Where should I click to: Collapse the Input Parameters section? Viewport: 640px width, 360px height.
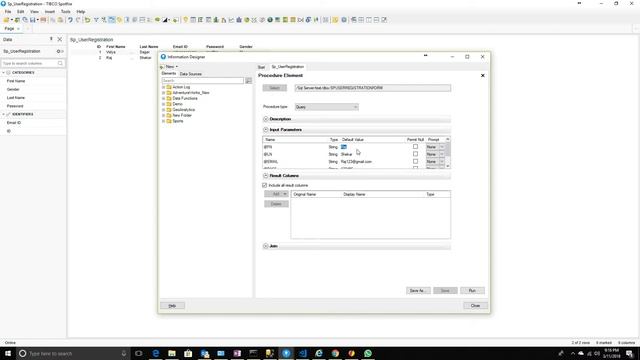pyautogui.click(x=266, y=130)
